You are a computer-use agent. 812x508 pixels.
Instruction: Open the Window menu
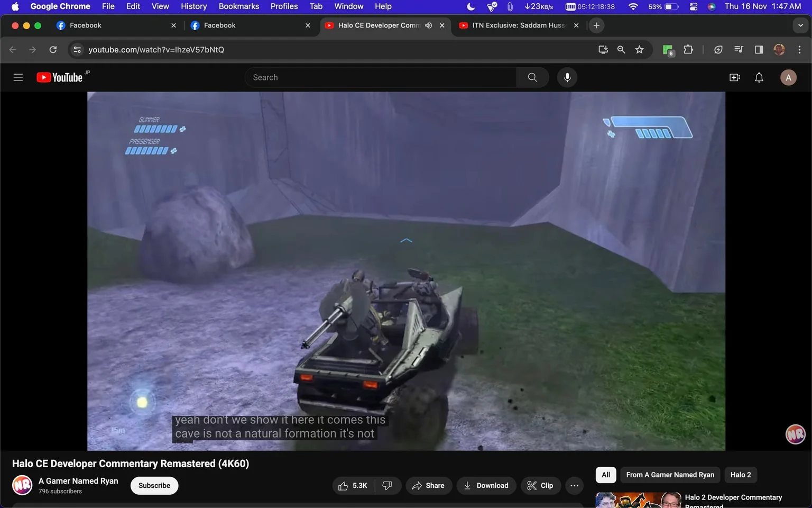point(349,6)
